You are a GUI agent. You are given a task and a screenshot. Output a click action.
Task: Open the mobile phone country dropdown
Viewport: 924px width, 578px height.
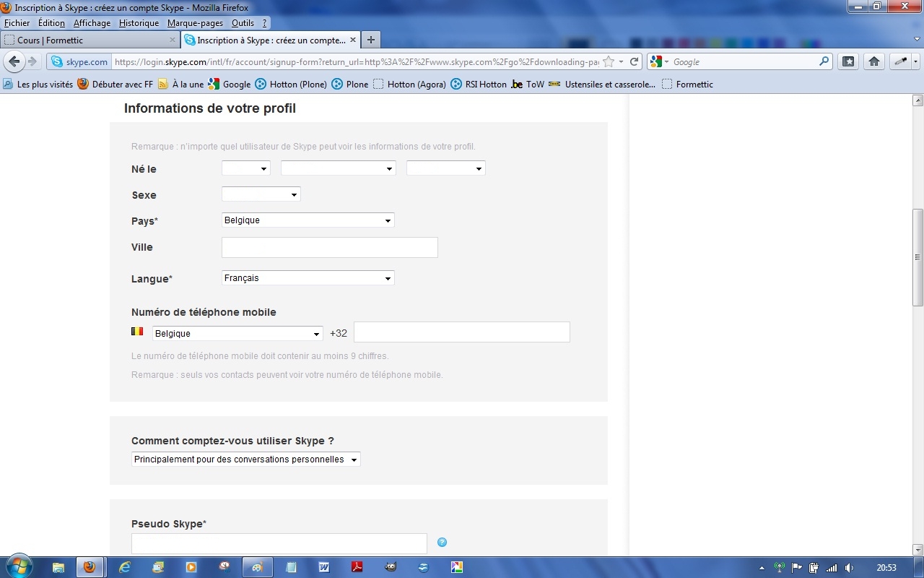[237, 334]
